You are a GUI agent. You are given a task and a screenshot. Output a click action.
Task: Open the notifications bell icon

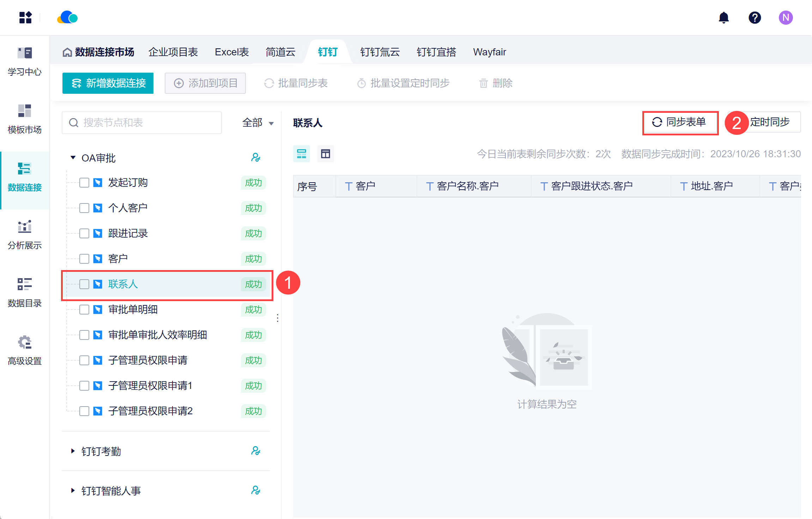723,18
